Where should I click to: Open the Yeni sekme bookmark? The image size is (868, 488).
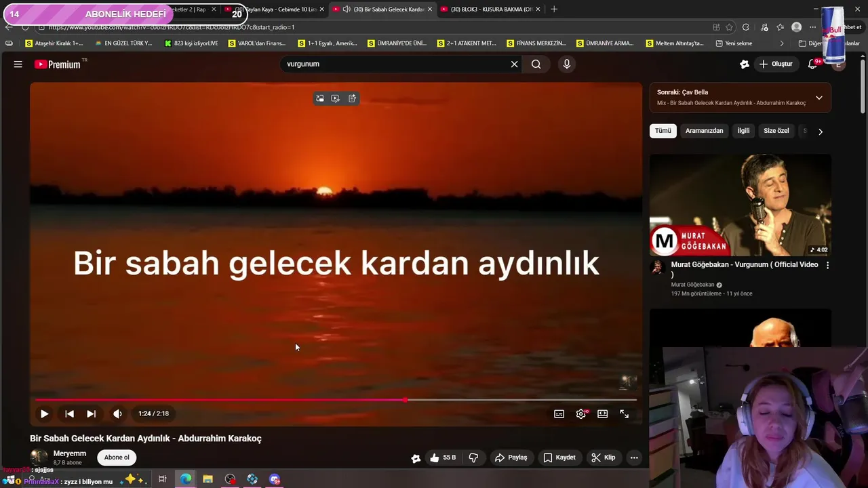(x=734, y=43)
